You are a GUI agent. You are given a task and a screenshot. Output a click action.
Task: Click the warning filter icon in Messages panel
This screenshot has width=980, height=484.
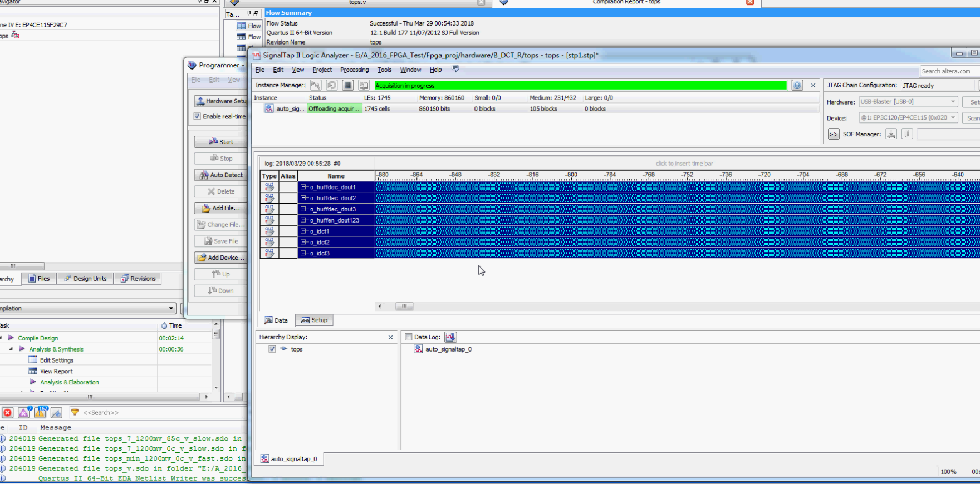click(40, 412)
